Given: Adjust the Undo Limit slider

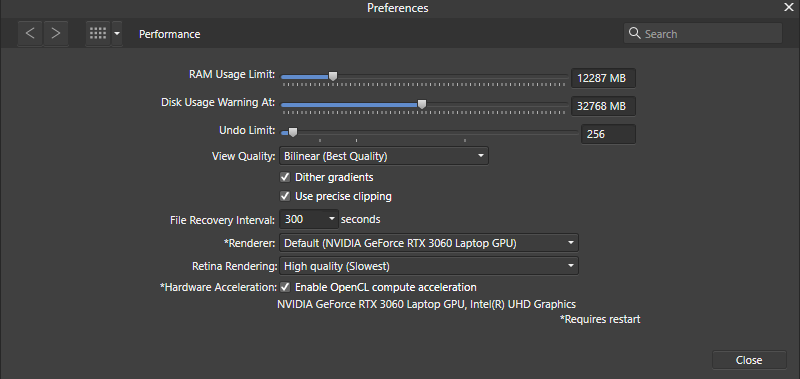Looking at the screenshot, I should click(x=293, y=132).
